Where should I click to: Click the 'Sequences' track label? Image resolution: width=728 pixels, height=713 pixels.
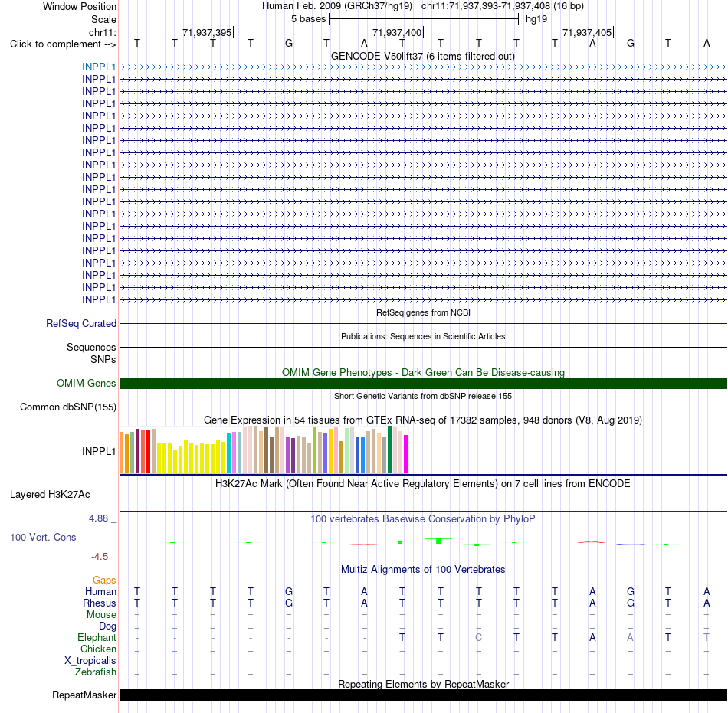pyautogui.click(x=91, y=347)
